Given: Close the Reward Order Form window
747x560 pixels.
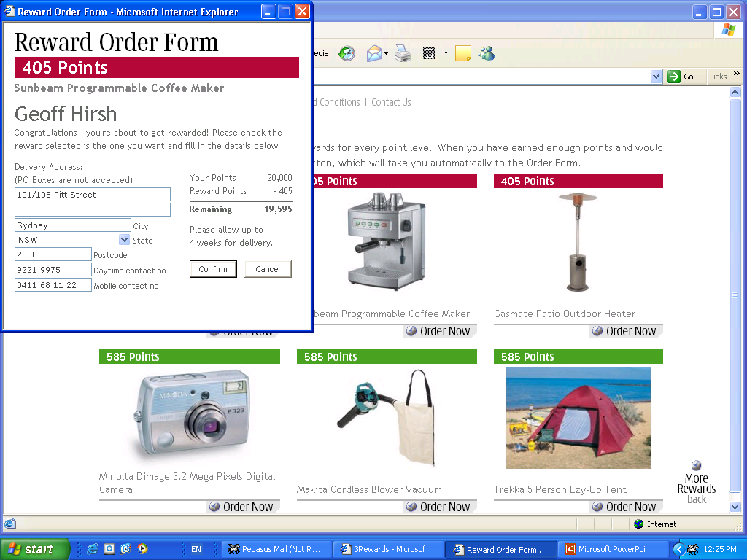Looking at the screenshot, I should (x=303, y=12).
